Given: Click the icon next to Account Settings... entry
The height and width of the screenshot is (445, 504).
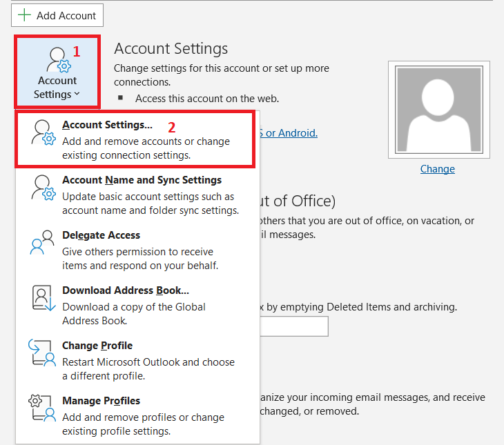Looking at the screenshot, I should 41,131.
